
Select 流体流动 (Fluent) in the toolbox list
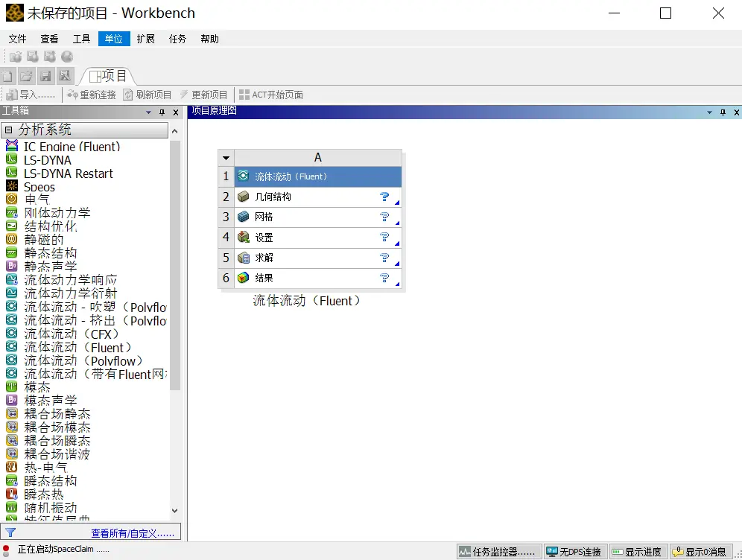point(77,347)
